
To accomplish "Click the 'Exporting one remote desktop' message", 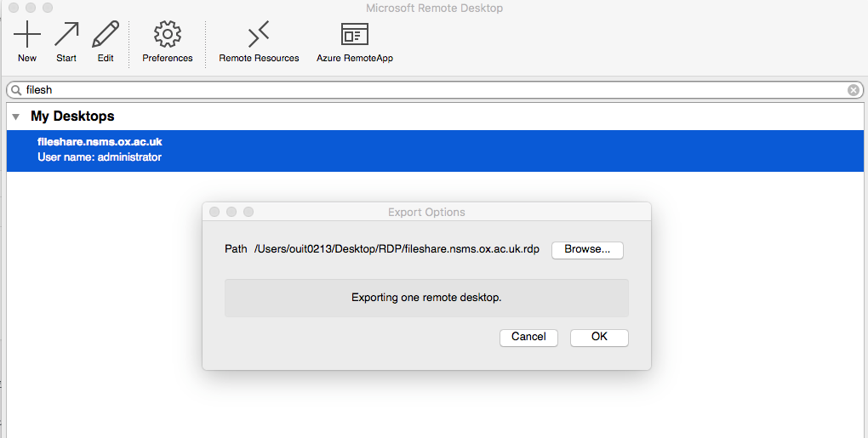I will (x=426, y=298).
